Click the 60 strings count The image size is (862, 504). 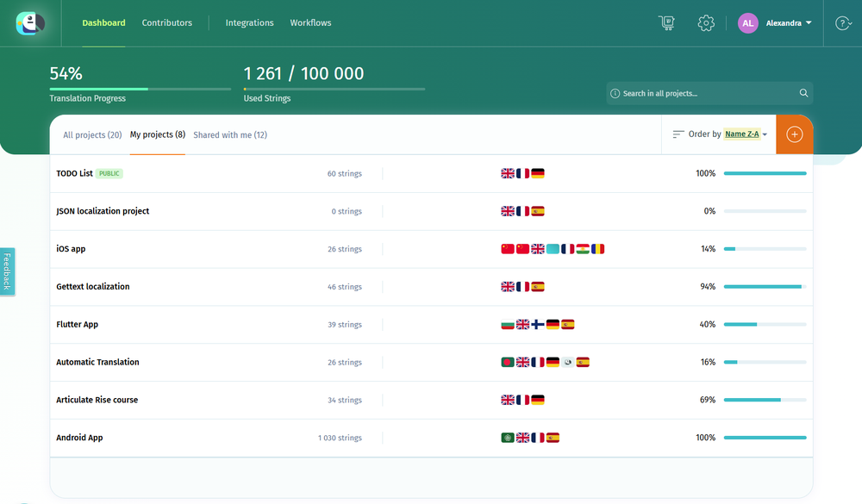345,174
